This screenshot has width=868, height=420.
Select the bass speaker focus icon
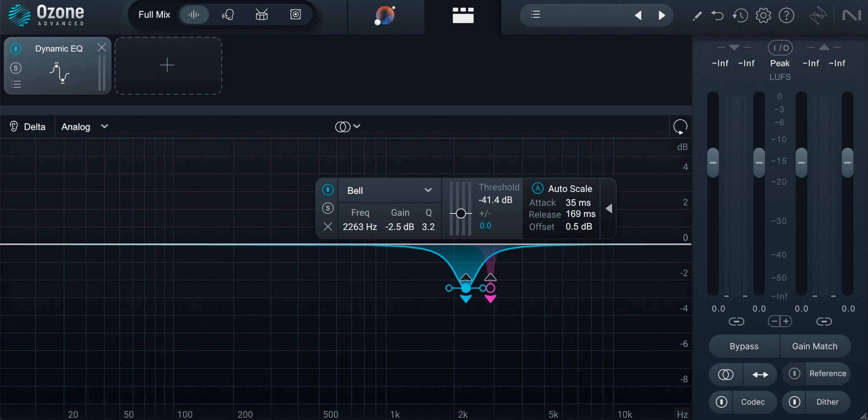295,15
